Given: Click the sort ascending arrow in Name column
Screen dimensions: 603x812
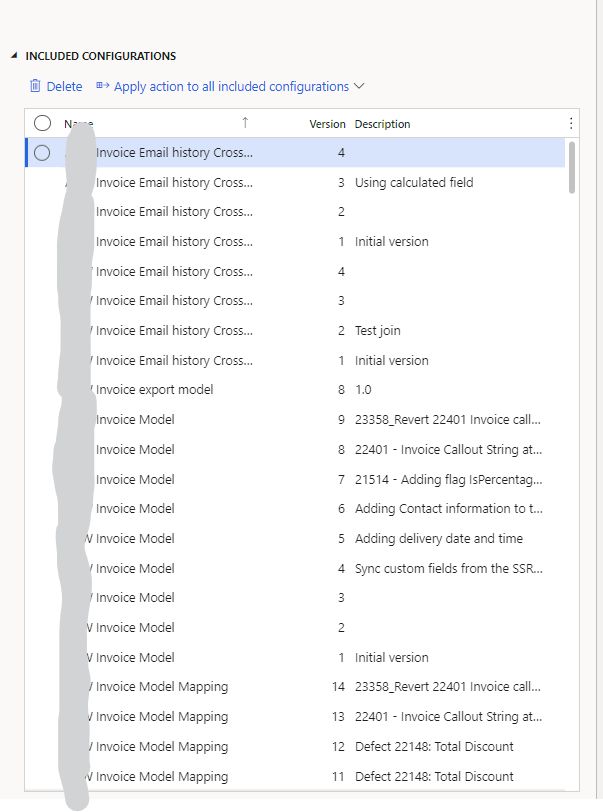Looking at the screenshot, I should [x=245, y=122].
